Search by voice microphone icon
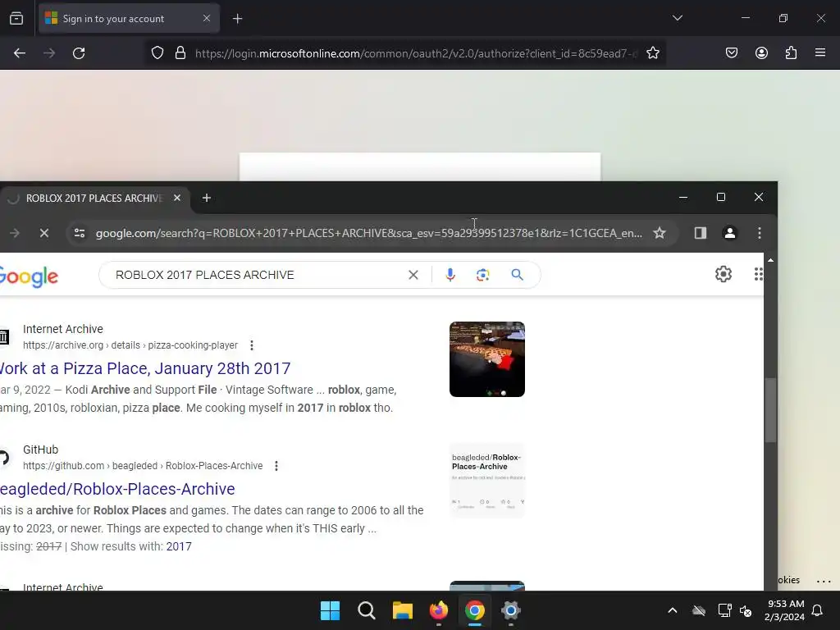This screenshot has width=840, height=630. 450,275
